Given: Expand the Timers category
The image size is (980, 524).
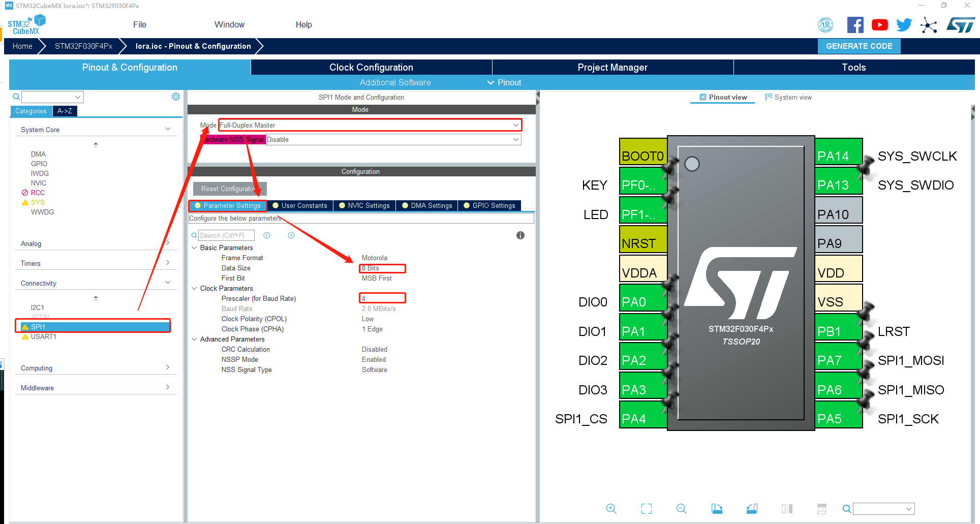Looking at the screenshot, I should tap(168, 263).
